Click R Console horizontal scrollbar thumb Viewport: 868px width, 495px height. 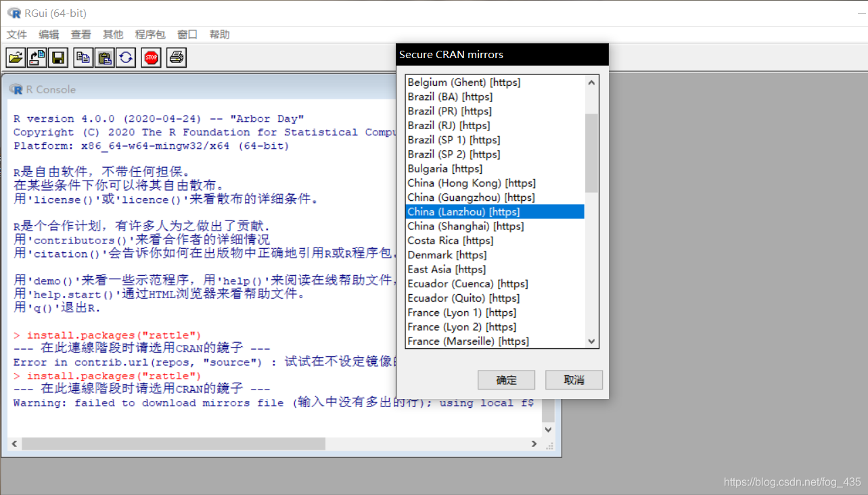pos(173,444)
